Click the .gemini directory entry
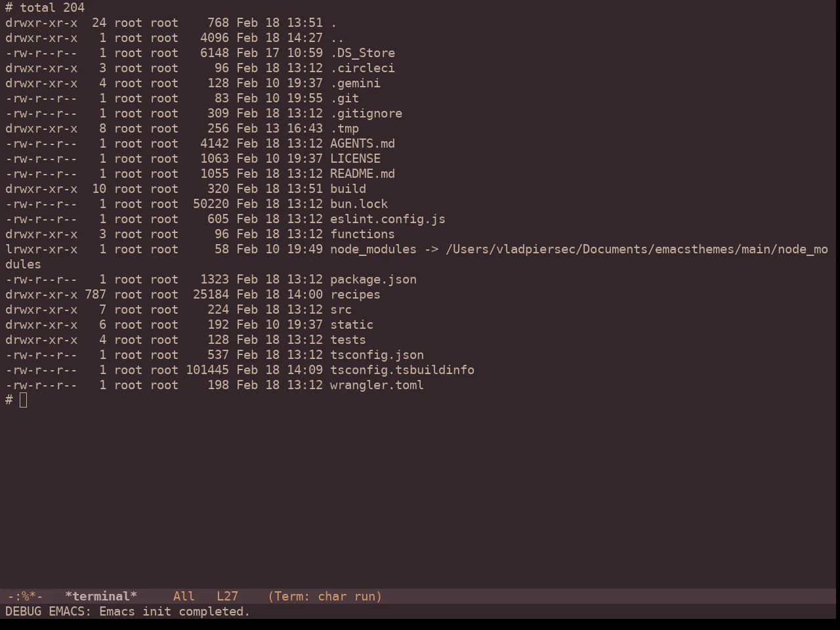This screenshot has width=840, height=630. click(355, 83)
